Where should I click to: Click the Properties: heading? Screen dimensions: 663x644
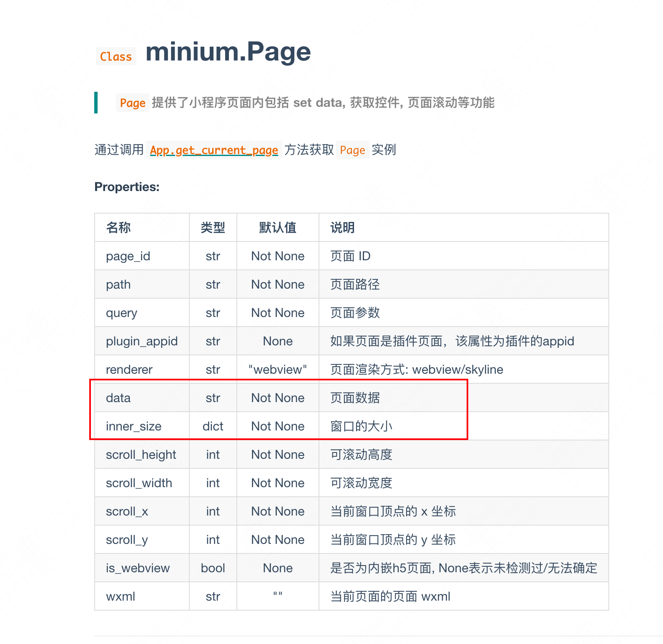[127, 187]
